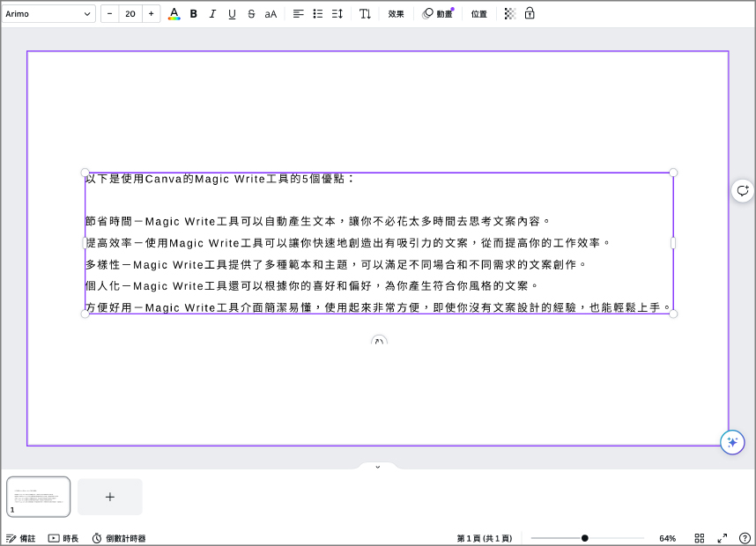Toggle bold formatting
756x546 pixels.
pos(193,14)
